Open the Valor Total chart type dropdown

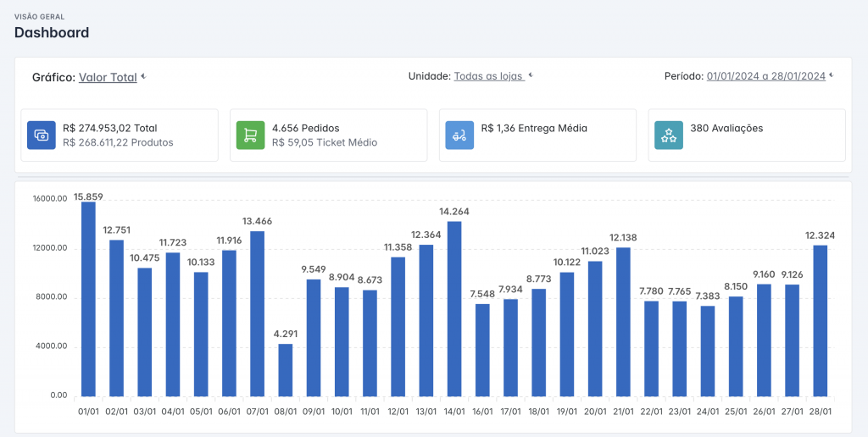[108, 77]
